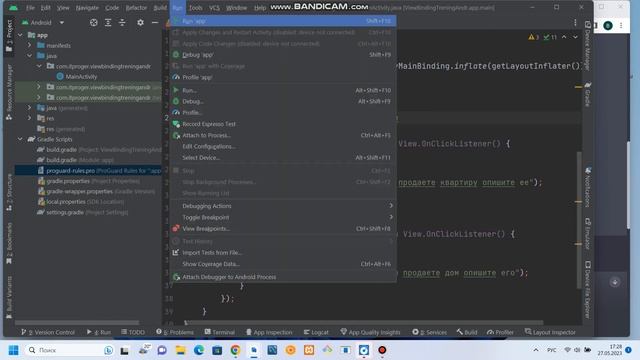Open the Edit Configurations dialog entry

283,147
